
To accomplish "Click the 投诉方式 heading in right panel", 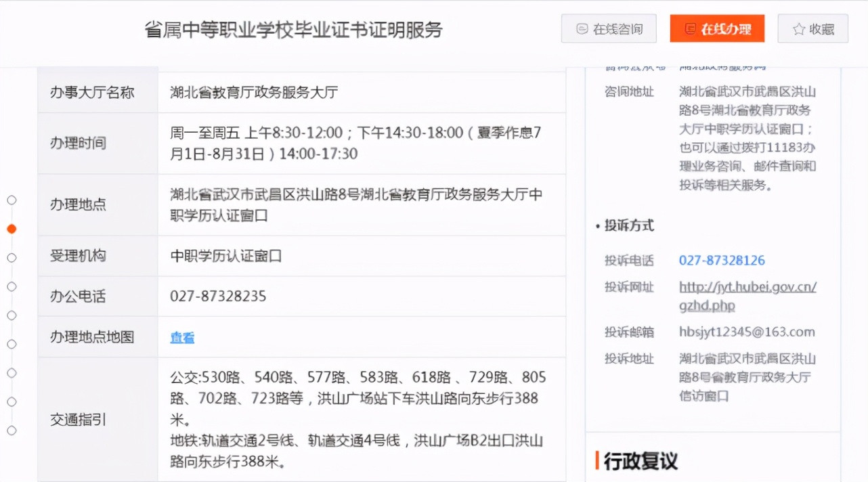I will click(630, 225).
